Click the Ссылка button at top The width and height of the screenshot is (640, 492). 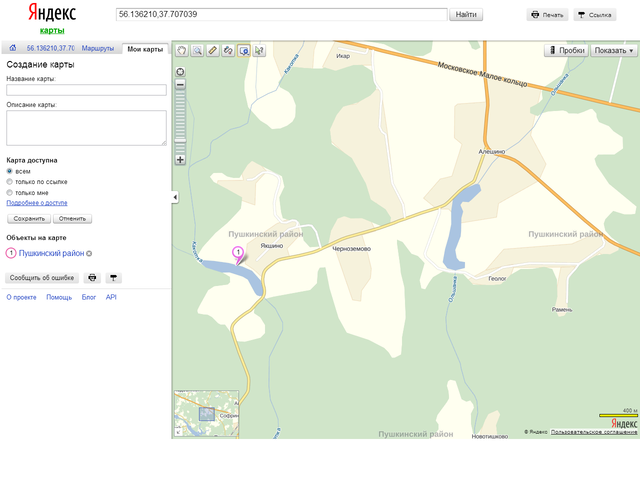[x=595, y=15]
